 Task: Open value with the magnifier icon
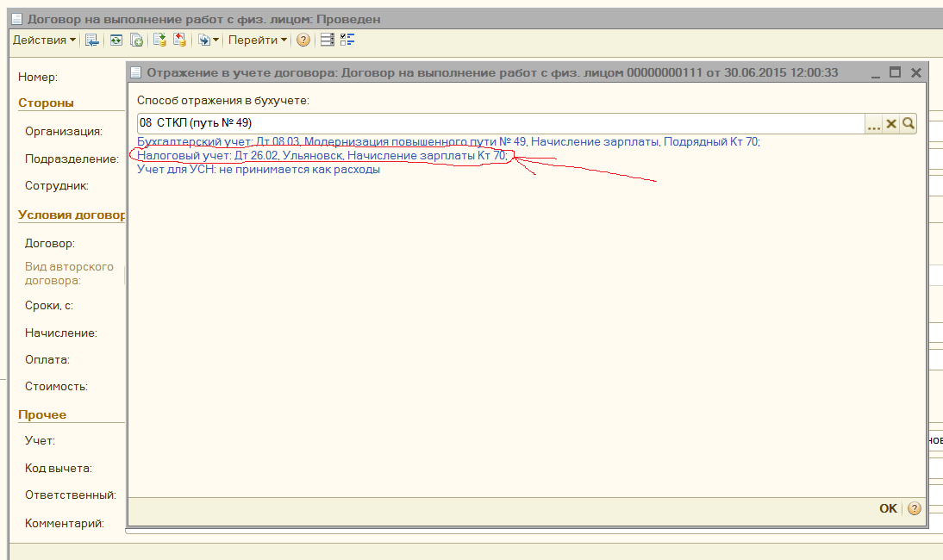pyautogui.click(x=908, y=124)
